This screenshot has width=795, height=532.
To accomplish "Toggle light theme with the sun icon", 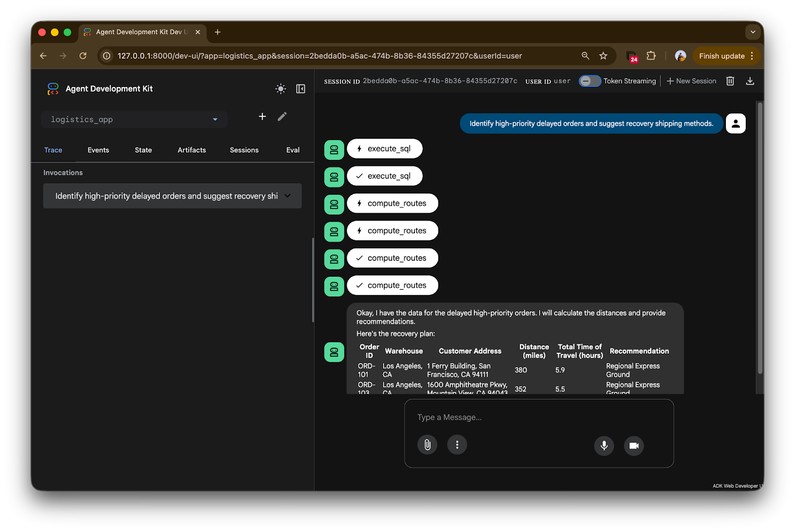I will coord(280,88).
